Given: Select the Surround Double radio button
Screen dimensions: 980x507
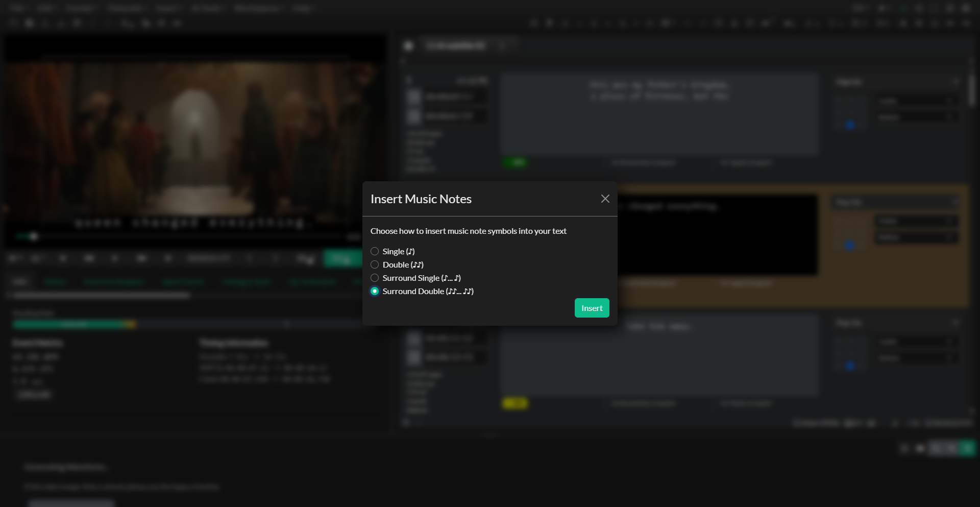Looking at the screenshot, I should 375,291.
